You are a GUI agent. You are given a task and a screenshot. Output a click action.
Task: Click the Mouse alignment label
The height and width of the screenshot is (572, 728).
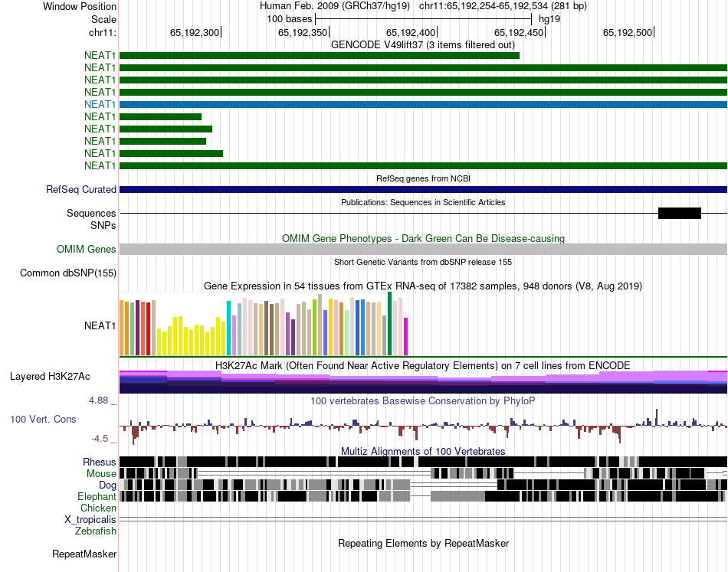coord(101,474)
